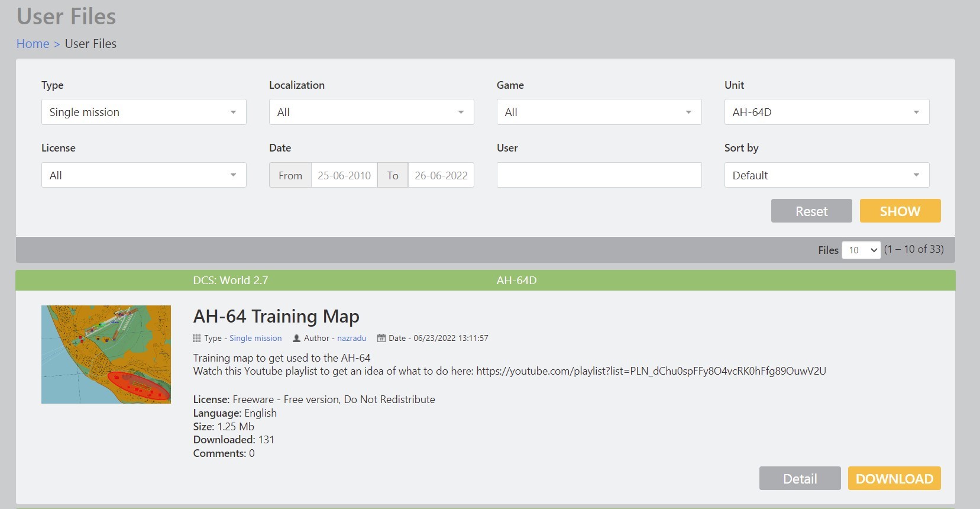
Task: Click the AH-64D label in green bar
Action: 517,281
